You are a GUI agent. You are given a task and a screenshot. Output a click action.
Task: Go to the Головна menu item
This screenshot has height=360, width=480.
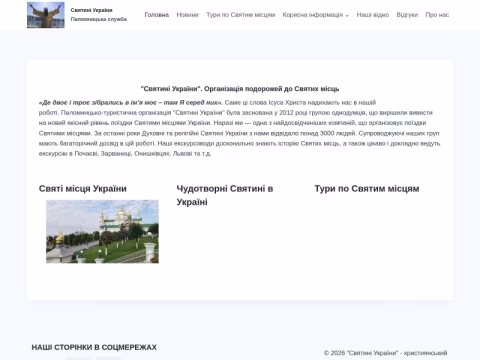[157, 15]
